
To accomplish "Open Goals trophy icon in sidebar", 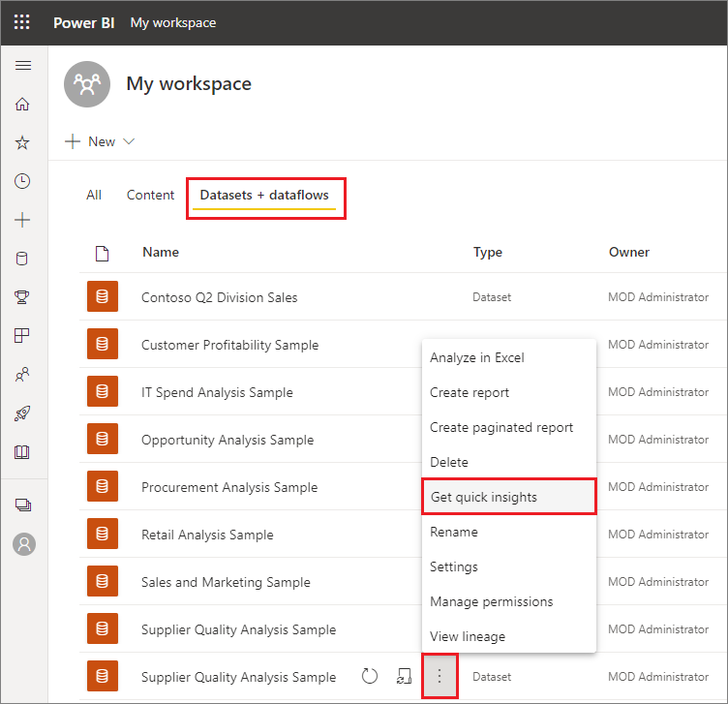I will [23, 297].
